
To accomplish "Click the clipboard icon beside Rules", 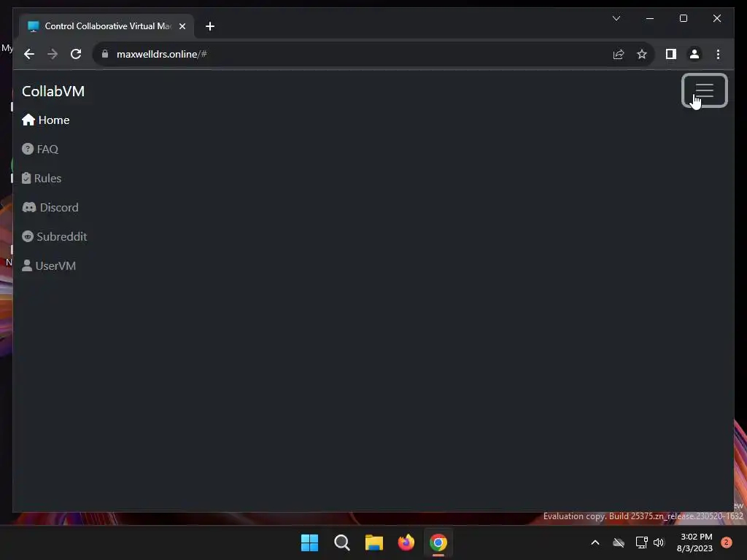I will click(x=26, y=178).
